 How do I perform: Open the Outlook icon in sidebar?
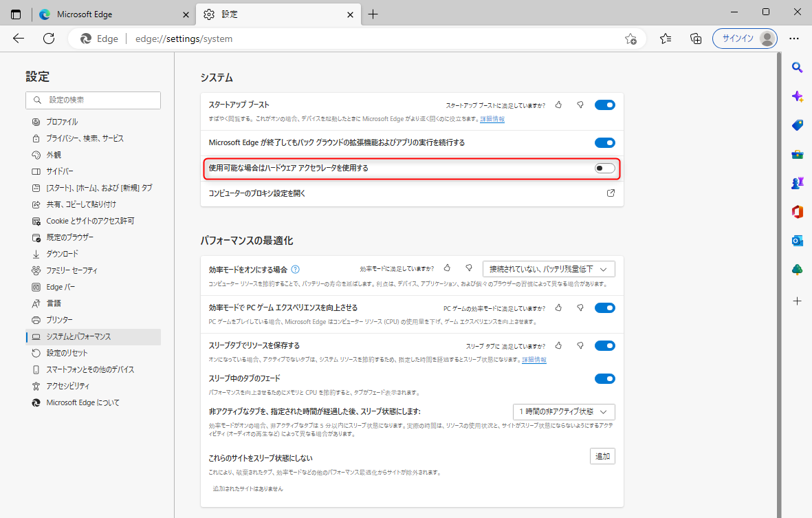797,241
